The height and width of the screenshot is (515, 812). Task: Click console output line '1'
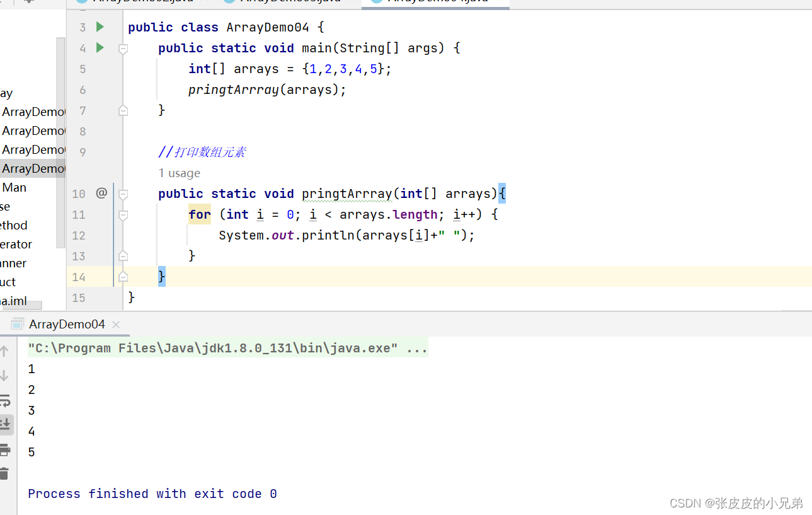[x=31, y=369]
